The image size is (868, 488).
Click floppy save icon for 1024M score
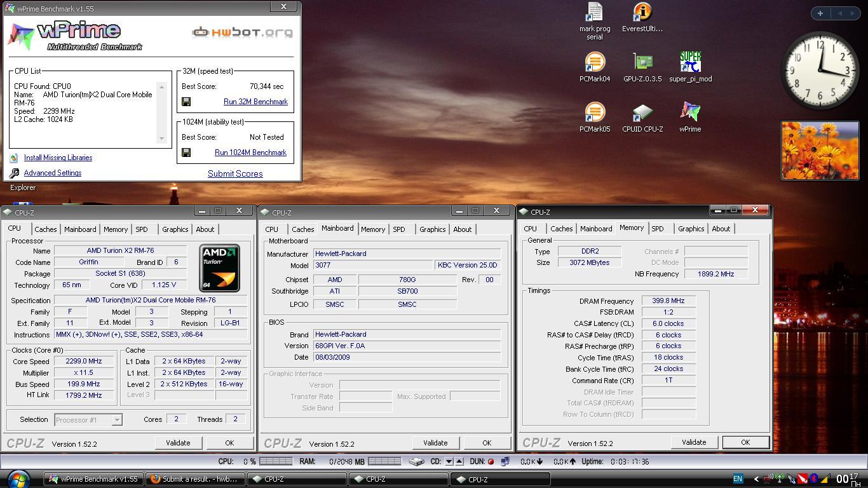tap(186, 152)
